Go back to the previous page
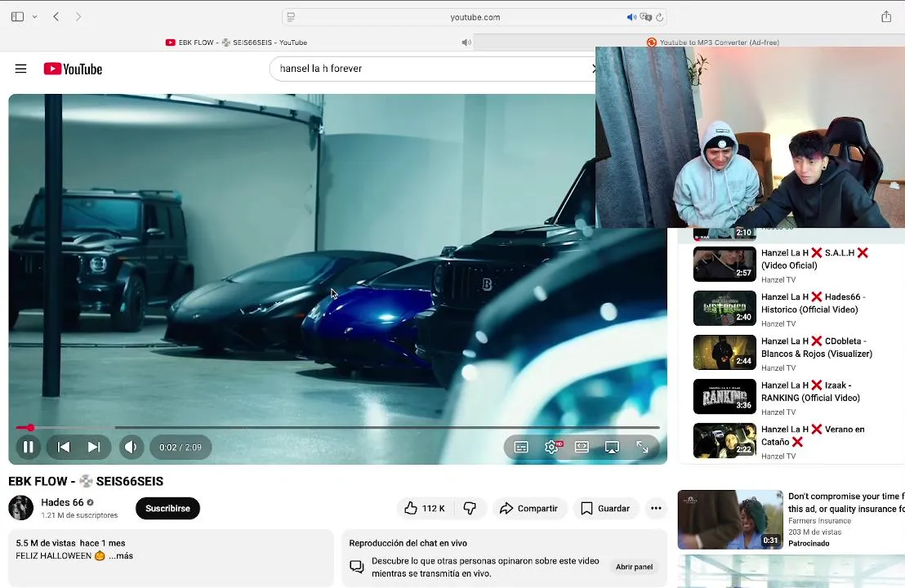The height and width of the screenshot is (588, 905). 56,16
